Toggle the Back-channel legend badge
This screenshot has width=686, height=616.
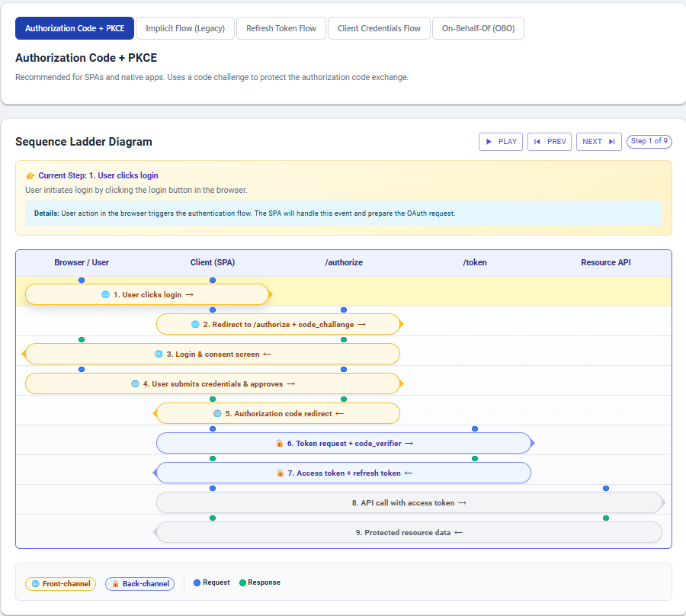click(x=139, y=583)
